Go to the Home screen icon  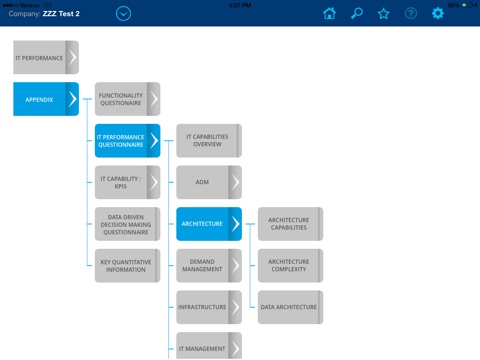[329, 14]
